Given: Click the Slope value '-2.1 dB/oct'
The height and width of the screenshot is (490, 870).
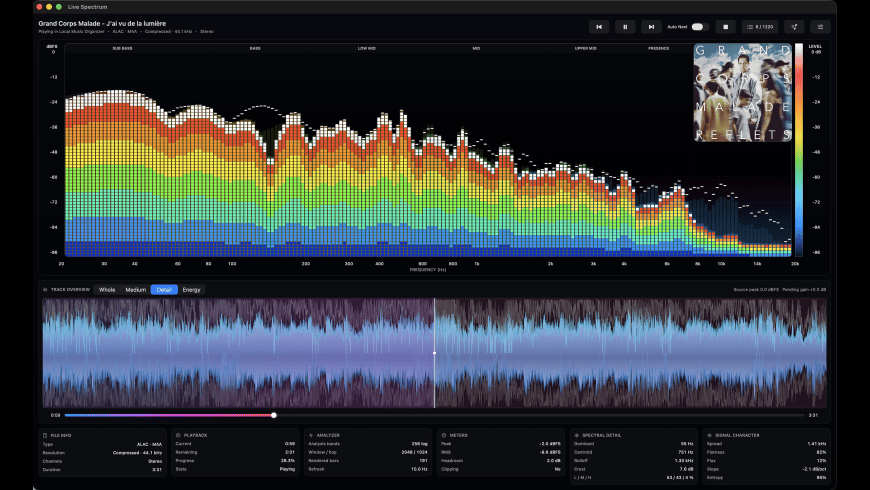Looking at the screenshot, I should [x=815, y=469].
